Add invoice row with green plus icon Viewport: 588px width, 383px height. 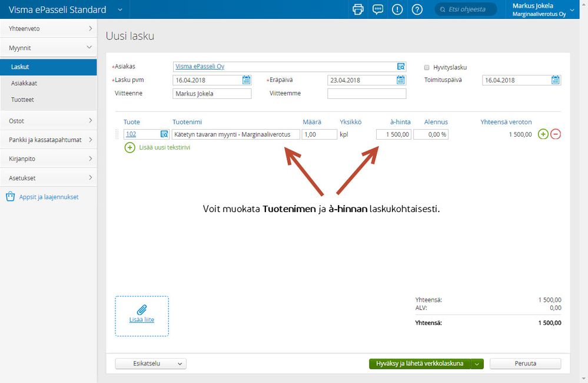[543, 134]
